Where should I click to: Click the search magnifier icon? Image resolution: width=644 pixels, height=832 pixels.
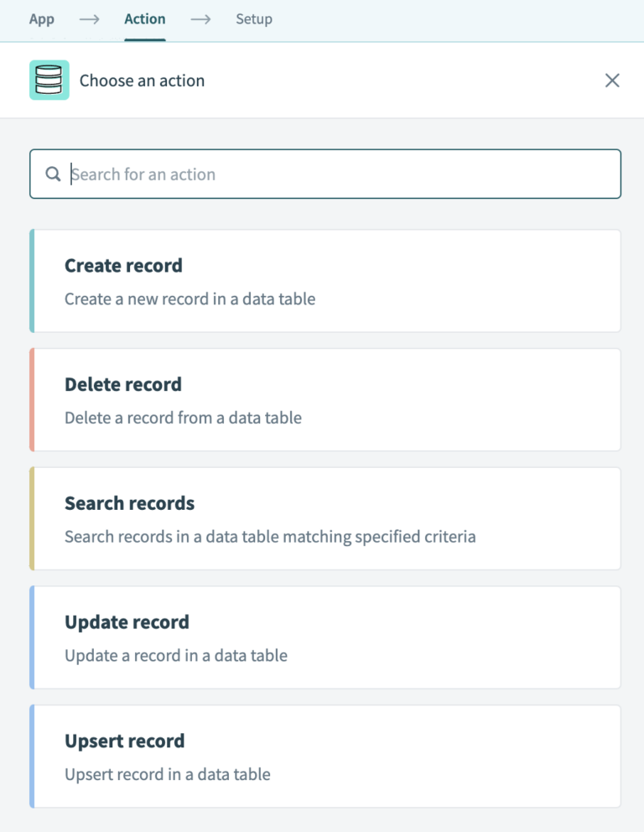(x=53, y=174)
